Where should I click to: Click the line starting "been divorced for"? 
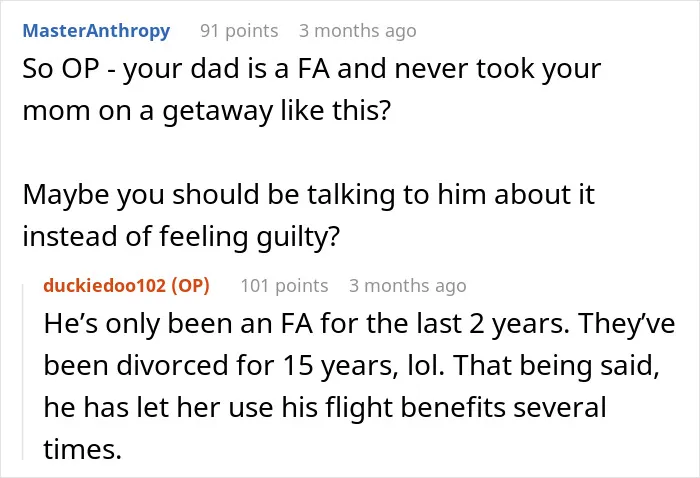pos(351,365)
